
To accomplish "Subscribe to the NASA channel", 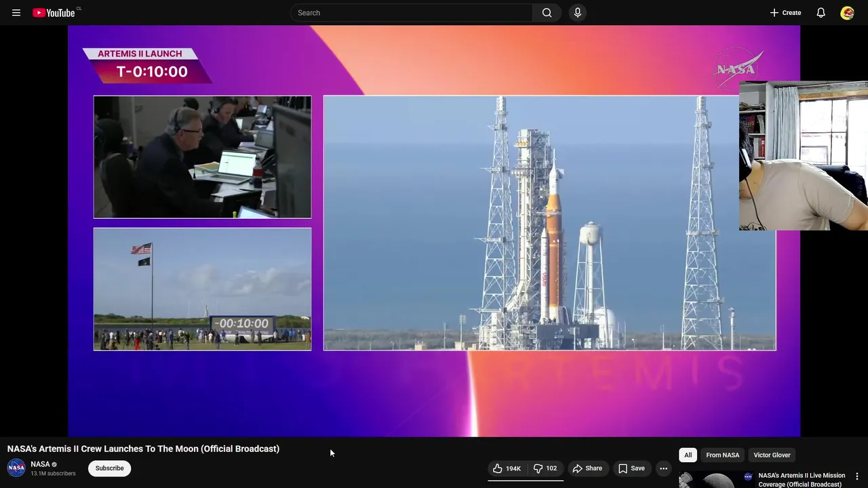I will pos(109,468).
